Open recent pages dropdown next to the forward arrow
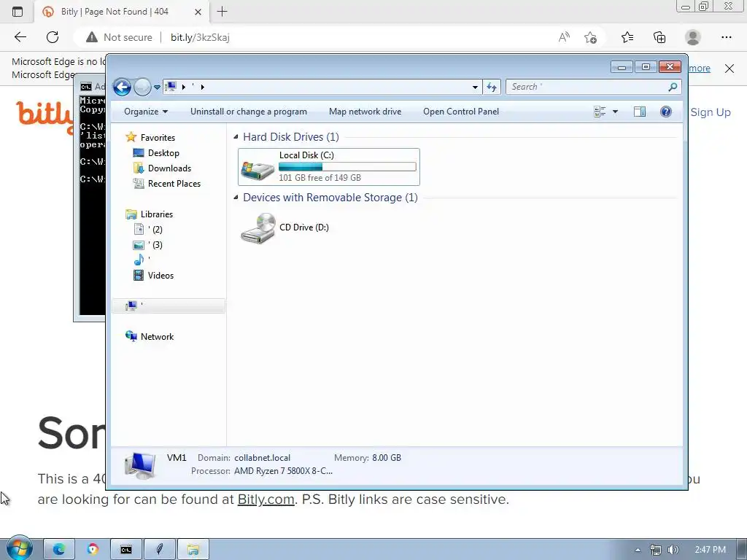Viewport: 747px width, 560px height. (157, 87)
